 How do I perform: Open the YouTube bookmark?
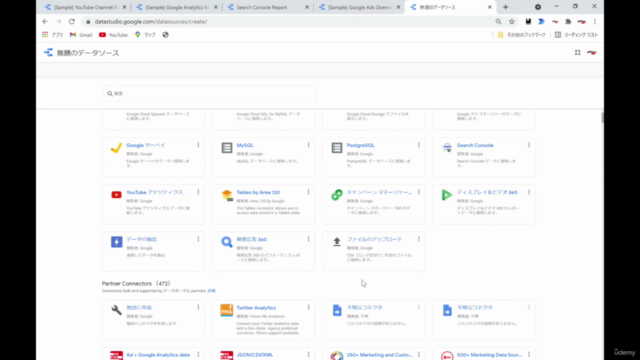pos(113,35)
